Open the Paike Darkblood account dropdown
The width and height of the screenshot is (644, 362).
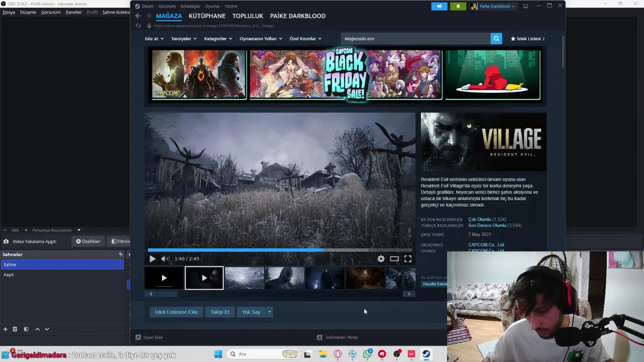493,7
